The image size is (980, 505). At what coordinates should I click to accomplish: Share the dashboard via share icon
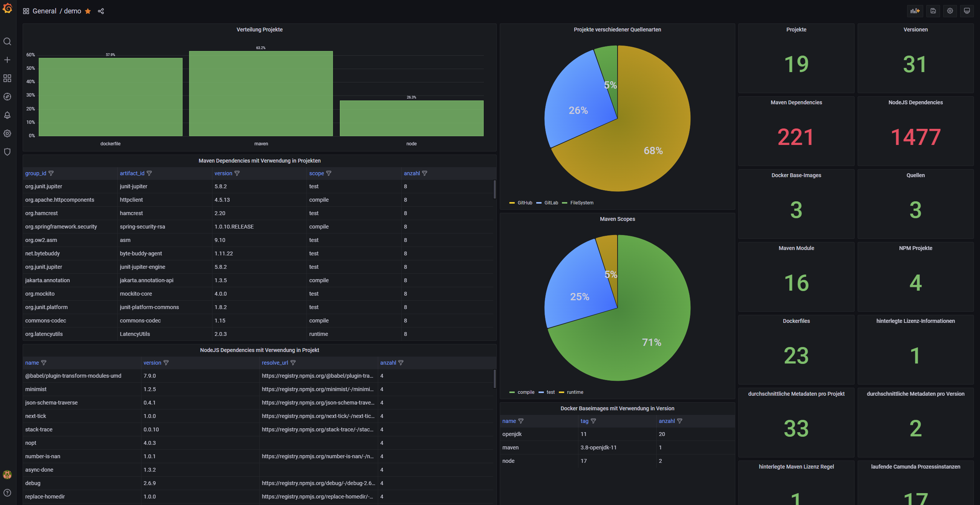101,11
